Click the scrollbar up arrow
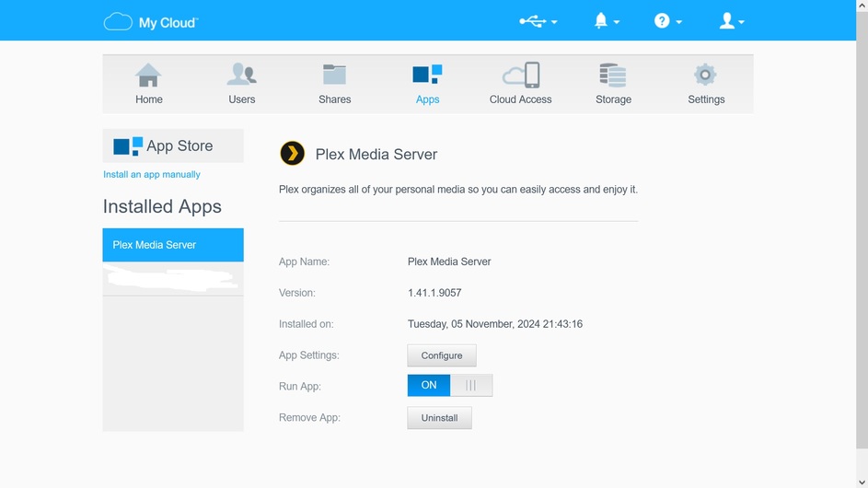The height and width of the screenshot is (488, 868). click(x=862, y=5)
